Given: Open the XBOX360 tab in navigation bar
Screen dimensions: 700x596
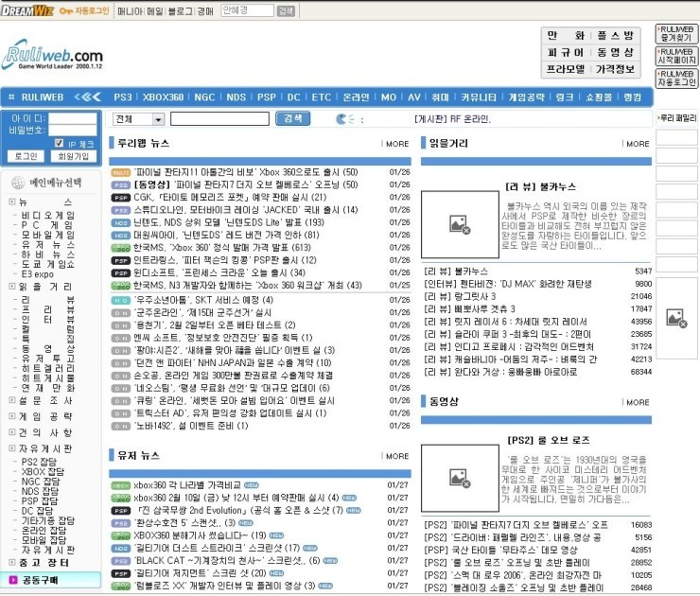Looking at the screenshot, I should coord(163,97).
